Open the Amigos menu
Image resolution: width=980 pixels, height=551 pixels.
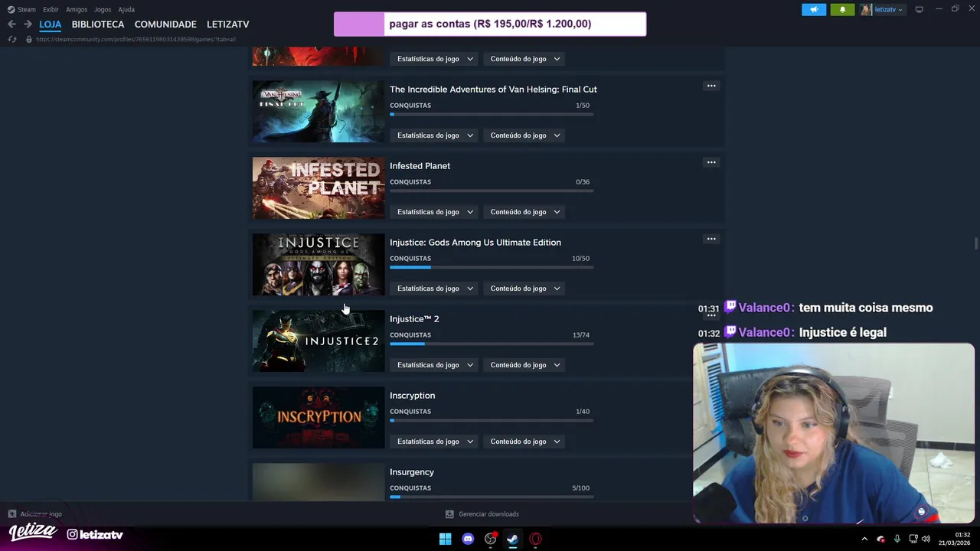[77, 9]
